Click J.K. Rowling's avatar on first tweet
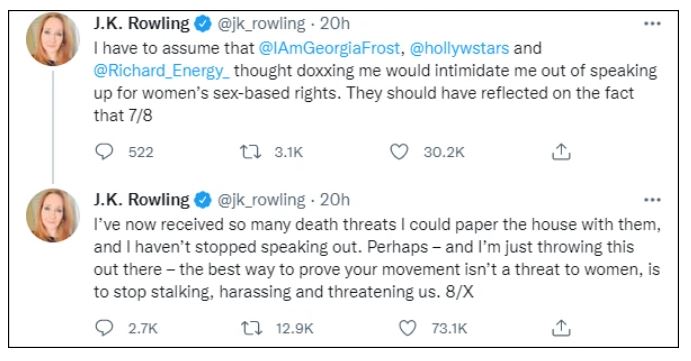This screenshot has height=361, width=691. tap(53, 39)
